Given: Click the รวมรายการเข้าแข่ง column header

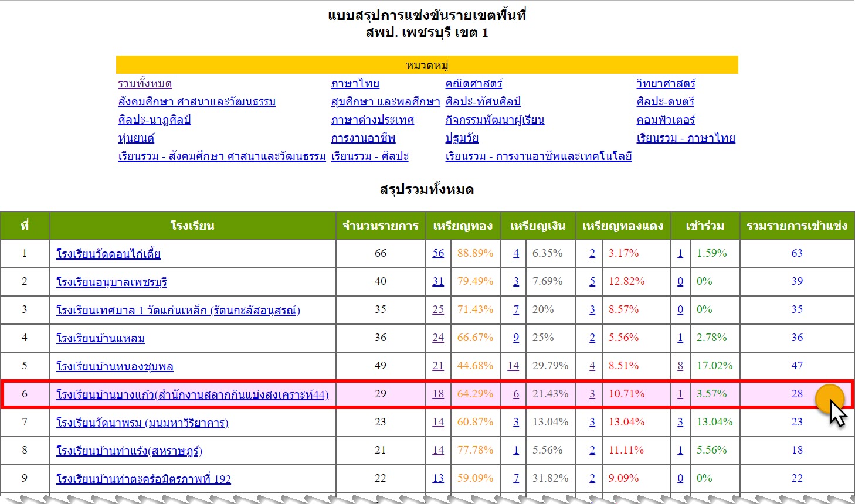Looking at the screenshot, I should pyautogui.click(x=798, y=226).
